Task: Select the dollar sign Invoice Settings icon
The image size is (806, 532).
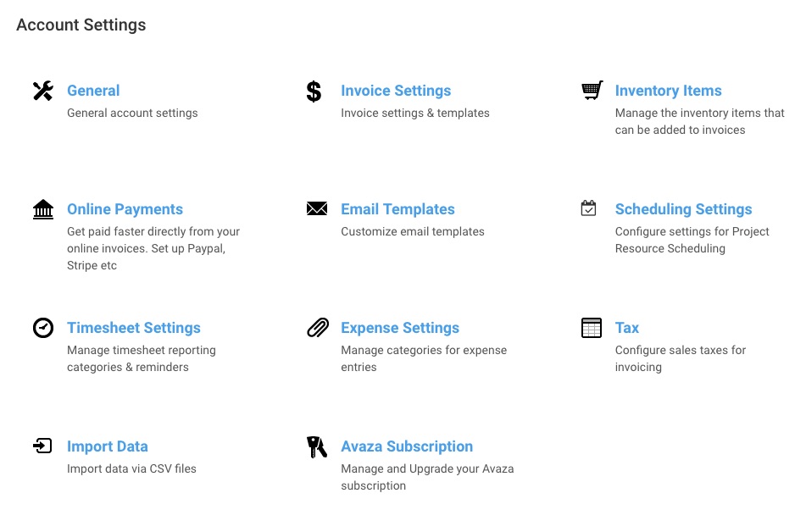Action: coord(314,91)
